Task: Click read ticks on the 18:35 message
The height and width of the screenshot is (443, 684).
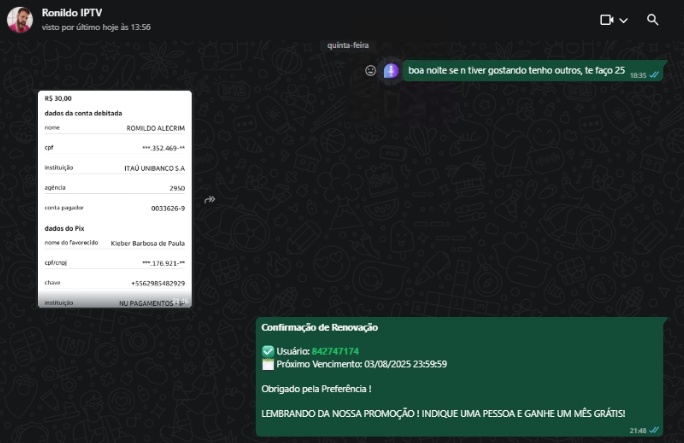Action: [655, 75]
